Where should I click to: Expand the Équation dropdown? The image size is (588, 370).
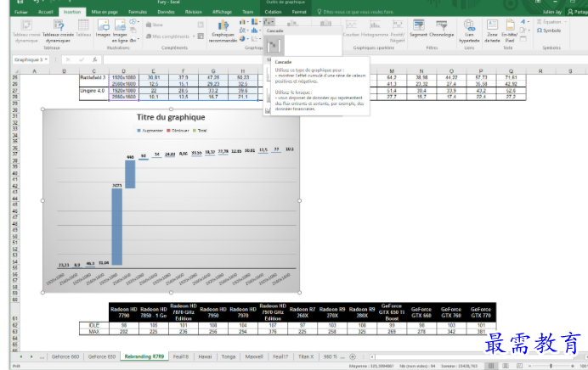[x=566, y=22]
